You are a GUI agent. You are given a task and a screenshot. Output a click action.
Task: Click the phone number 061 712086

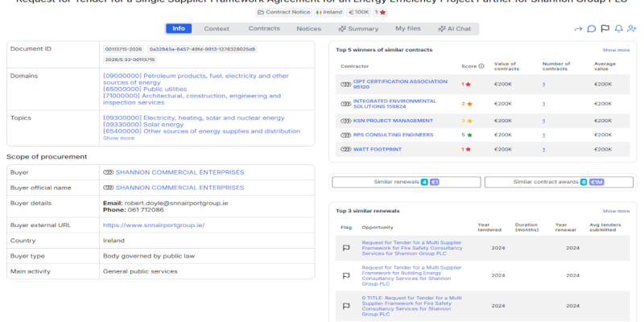tap(144, 209)
